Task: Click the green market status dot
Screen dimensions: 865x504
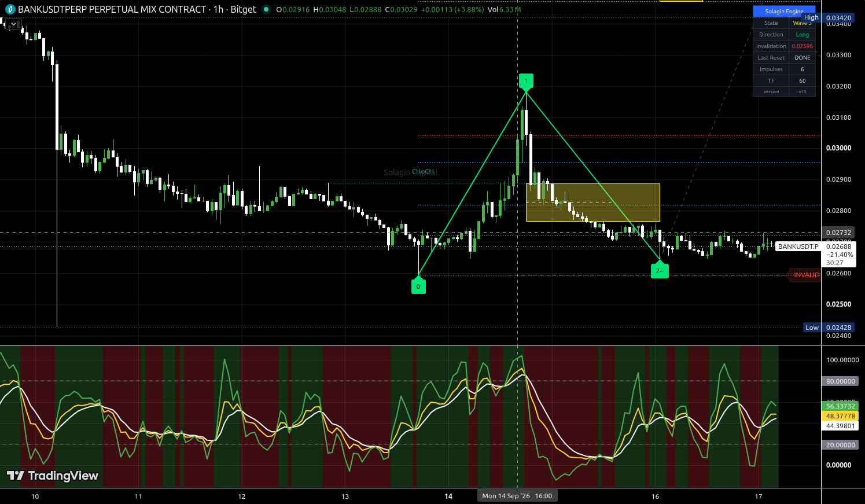Action: 266,9
